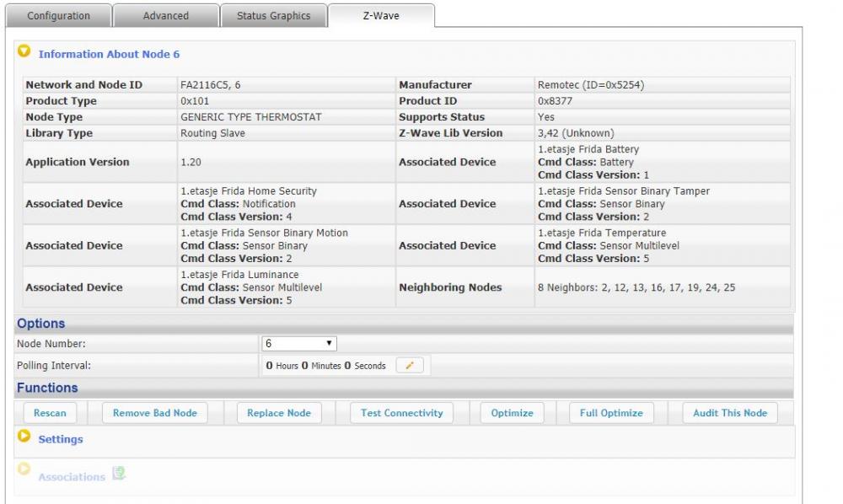Click the Settings heading link
This screenshot has height=504, width=843.
pyautogui.click(x=61, y=439)
